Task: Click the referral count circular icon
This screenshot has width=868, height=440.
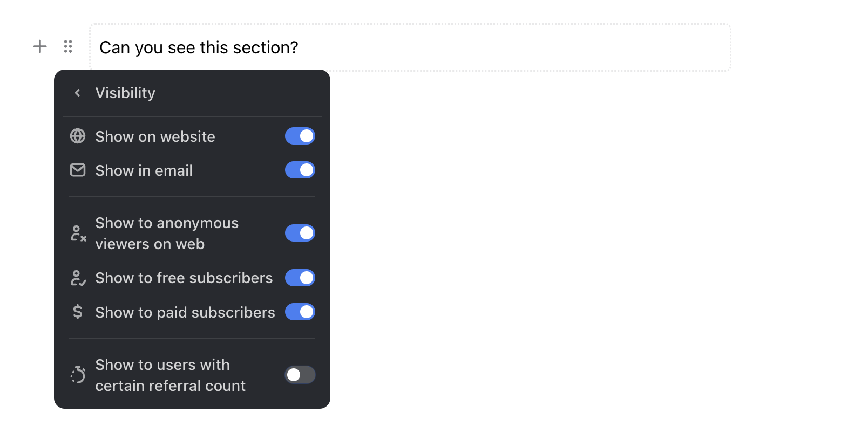Action: [x=78, y=375]
